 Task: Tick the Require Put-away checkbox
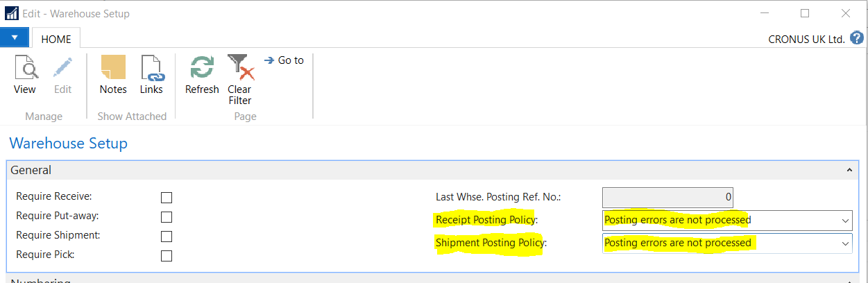pos(167,216)
